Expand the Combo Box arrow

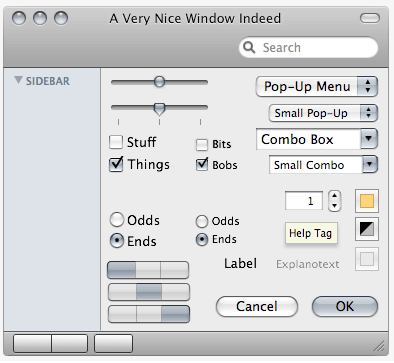point(369,139)
